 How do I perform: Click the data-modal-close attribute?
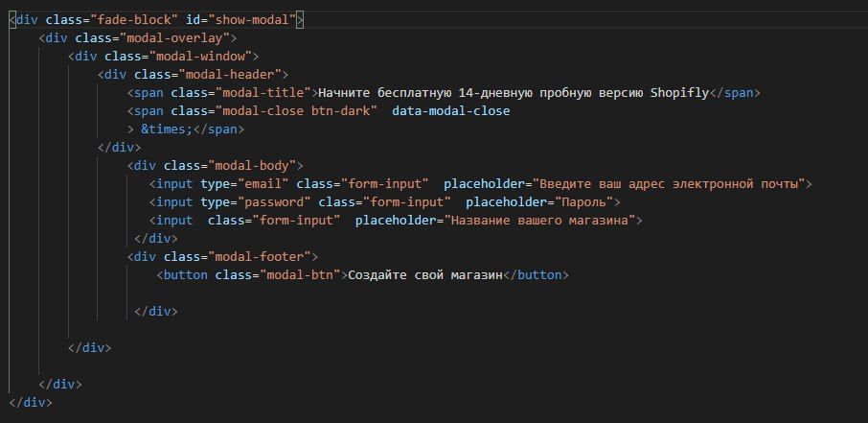click(x=450, y=111)
